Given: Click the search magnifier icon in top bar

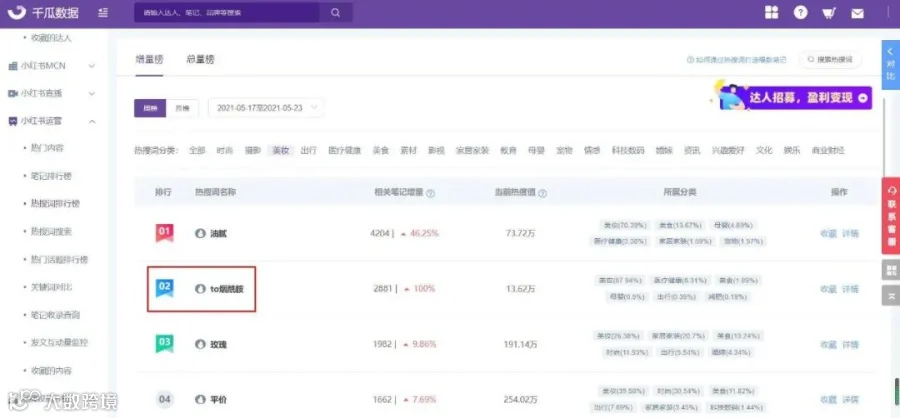Looking at the screenshot, I should pyautogui.click(x=336, y=13).
